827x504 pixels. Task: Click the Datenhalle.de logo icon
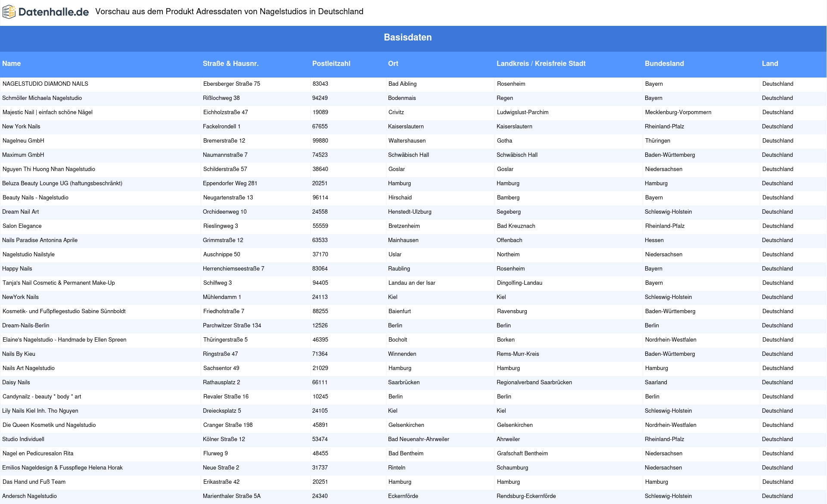click(x=9, y=12)
